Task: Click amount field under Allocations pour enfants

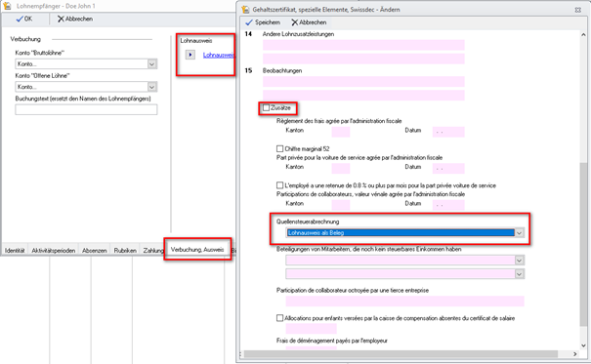Action: (x=311, y=329)
